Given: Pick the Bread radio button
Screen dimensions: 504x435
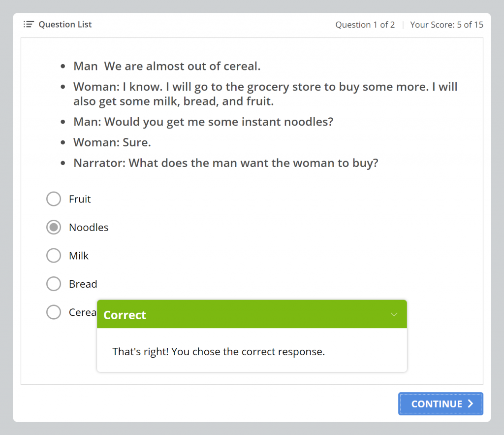Looking at the screenshot, I should (54, 284).
